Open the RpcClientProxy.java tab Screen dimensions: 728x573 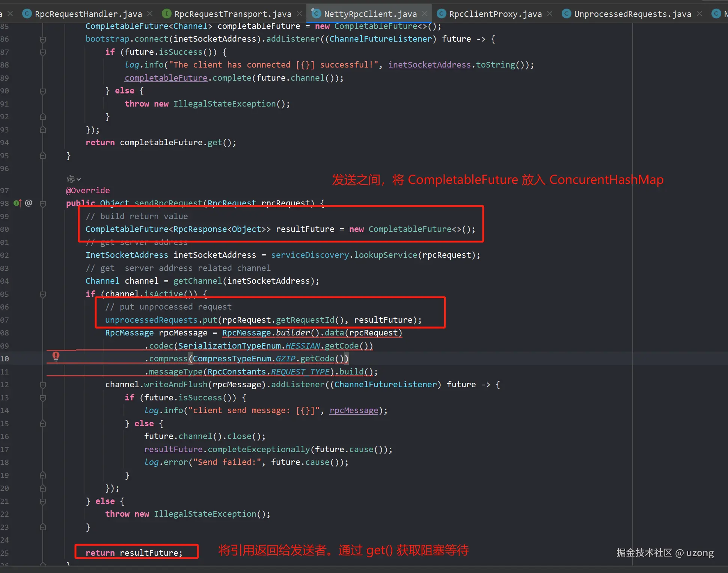pyautogui.click(x=495, y=14)
